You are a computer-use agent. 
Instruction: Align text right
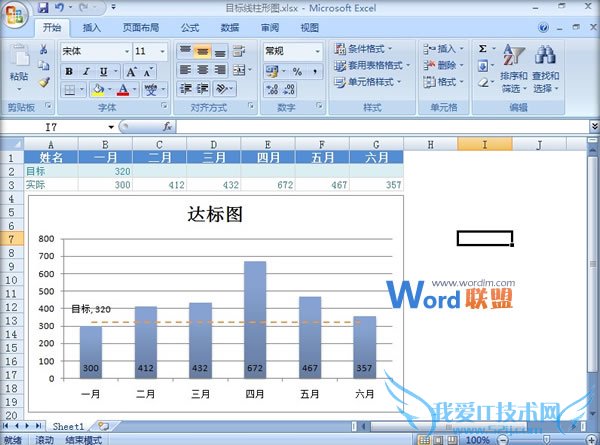[x=220, y=70]
